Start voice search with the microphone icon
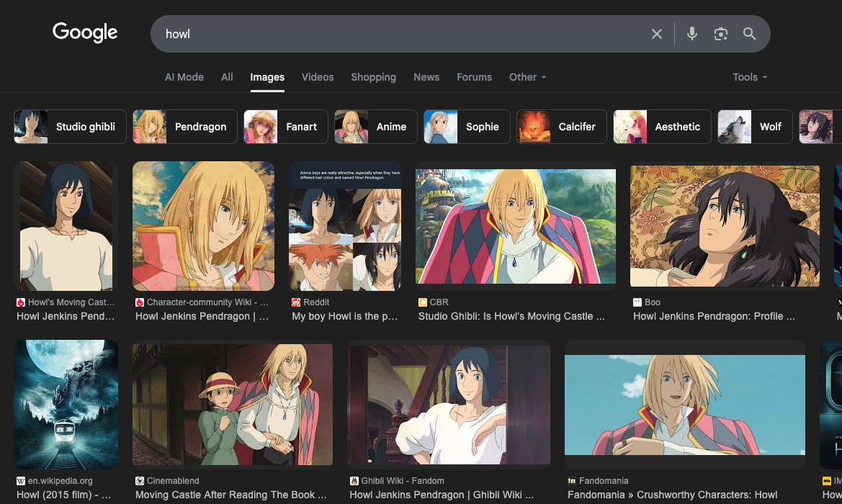 coord(692,34)
